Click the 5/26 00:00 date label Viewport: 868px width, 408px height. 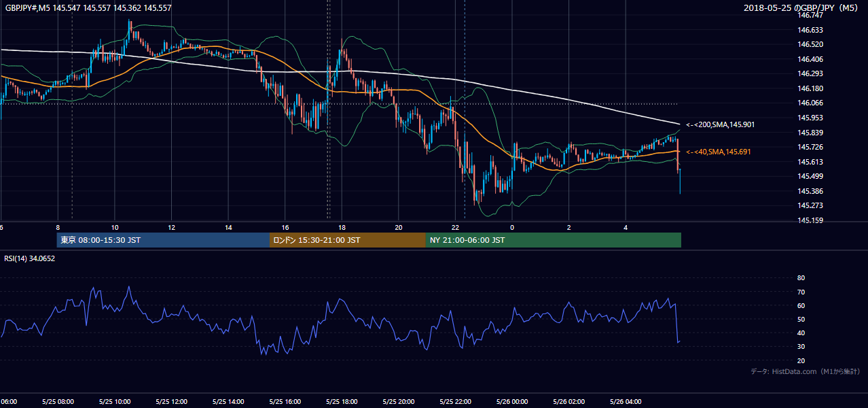[x=511, y=401]
